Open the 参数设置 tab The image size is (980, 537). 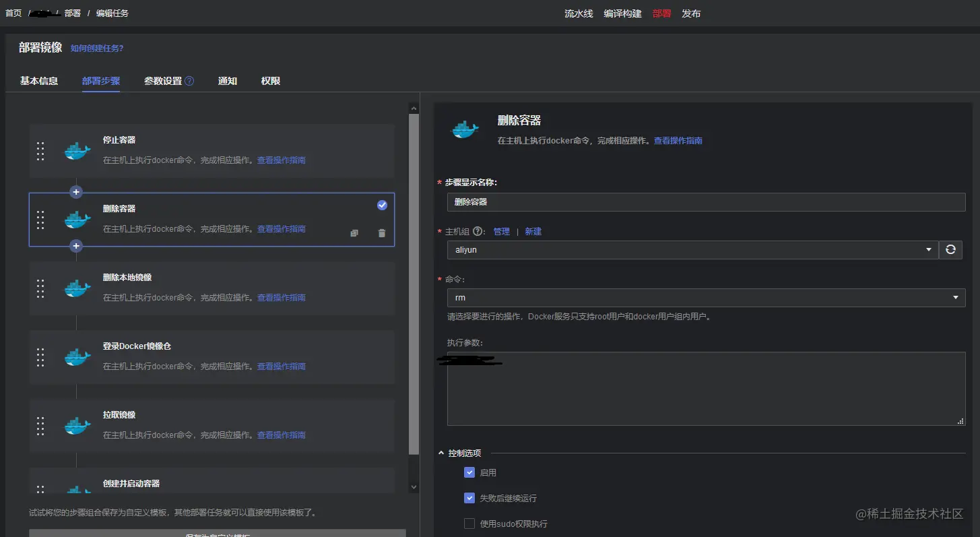point(163,81)
